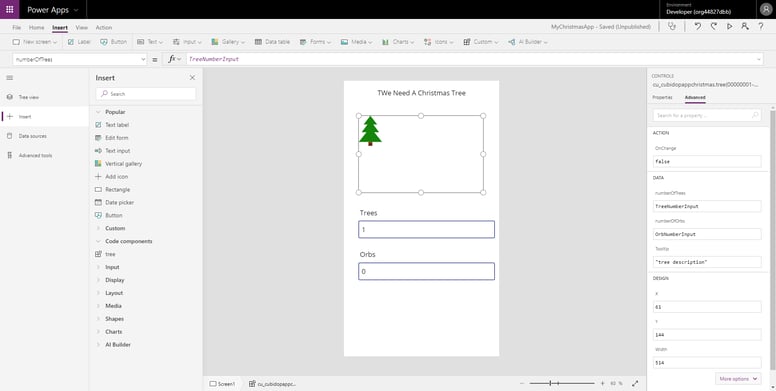Close the Insert pane
The width and height of the screenshot is (776, 391).
[193, 78]
